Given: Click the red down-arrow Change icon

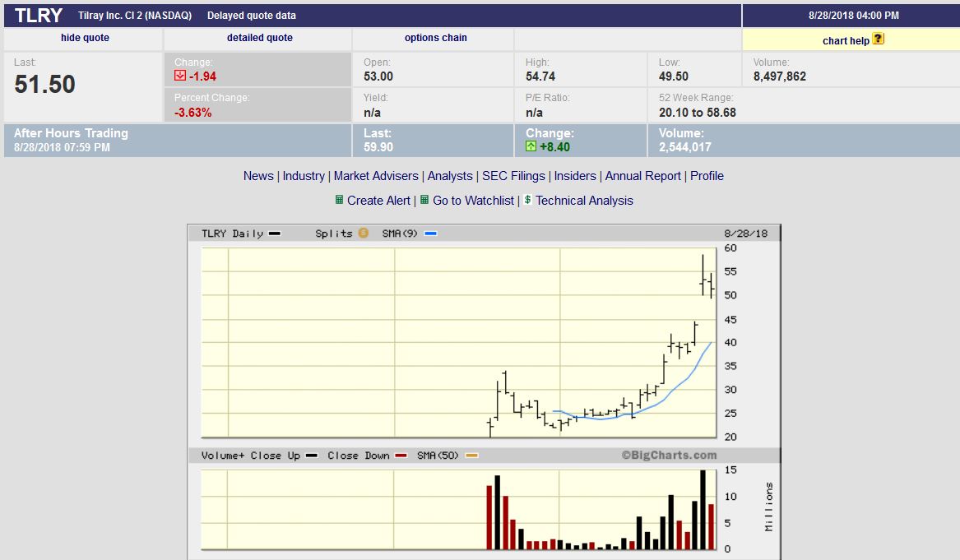Looking at the screenshot, I should [180, 76].
